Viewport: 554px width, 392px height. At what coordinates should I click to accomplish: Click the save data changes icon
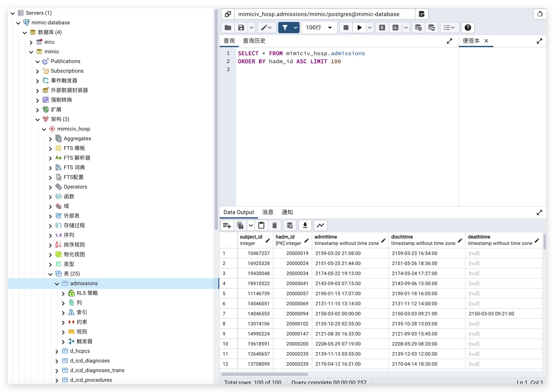[290, 225]
